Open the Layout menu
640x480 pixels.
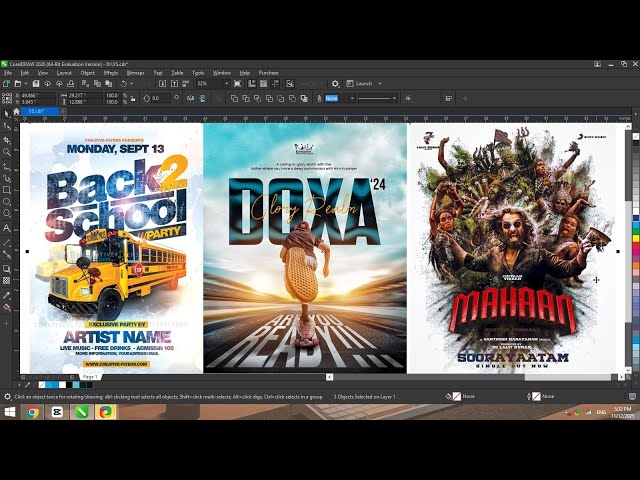point(64,73)
